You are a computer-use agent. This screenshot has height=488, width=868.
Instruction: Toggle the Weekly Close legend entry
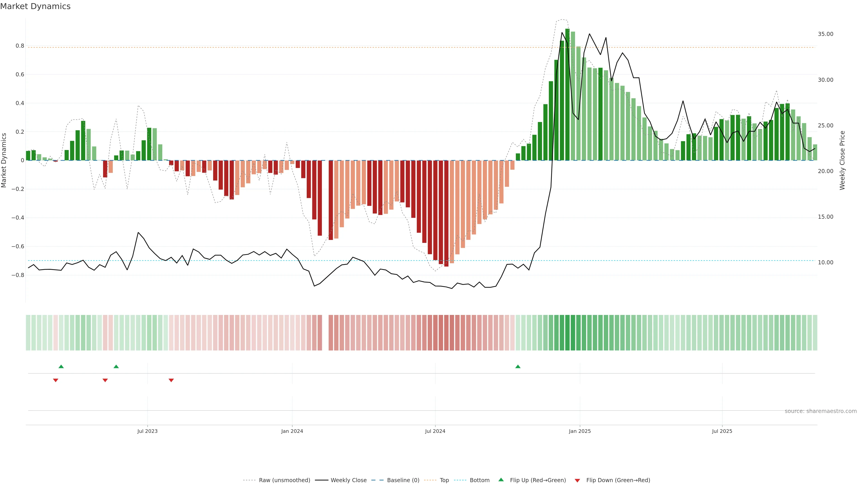pyautogui.click(x=348, y=480)
